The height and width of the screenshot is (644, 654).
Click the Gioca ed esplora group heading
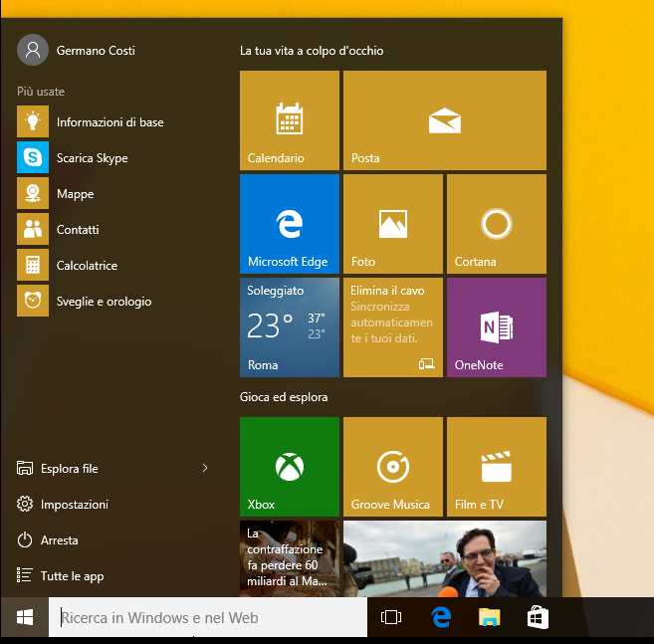tap(284, 397)
